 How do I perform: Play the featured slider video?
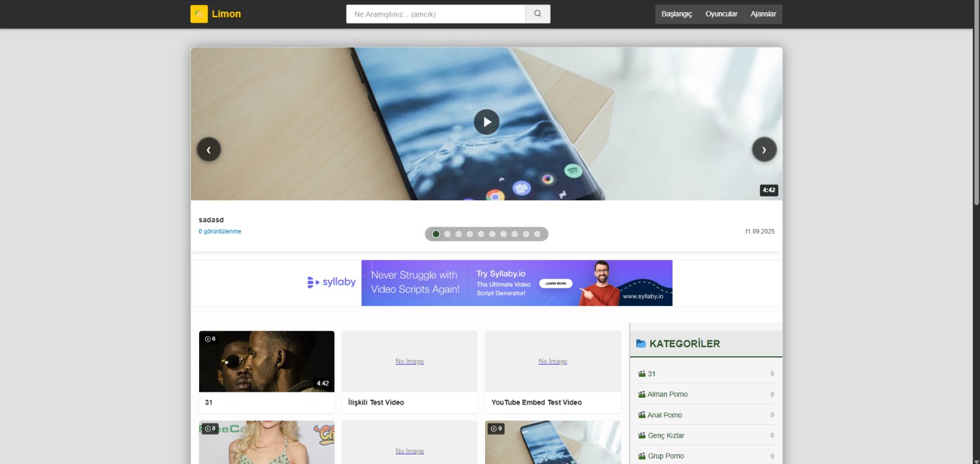[486, 122]
